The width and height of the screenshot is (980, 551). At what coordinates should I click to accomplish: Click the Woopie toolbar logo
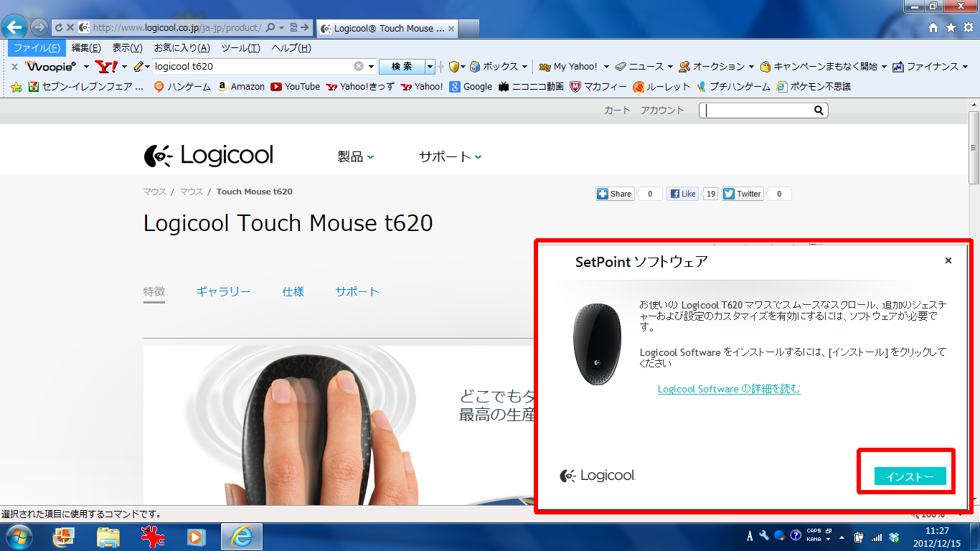[52, 66]
